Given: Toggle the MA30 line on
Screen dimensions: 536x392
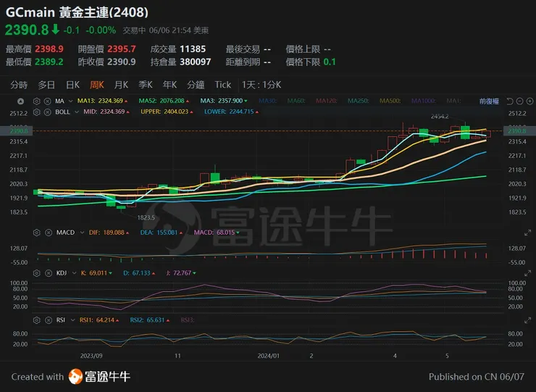Looking at the screenshot, I should (268, 101).
